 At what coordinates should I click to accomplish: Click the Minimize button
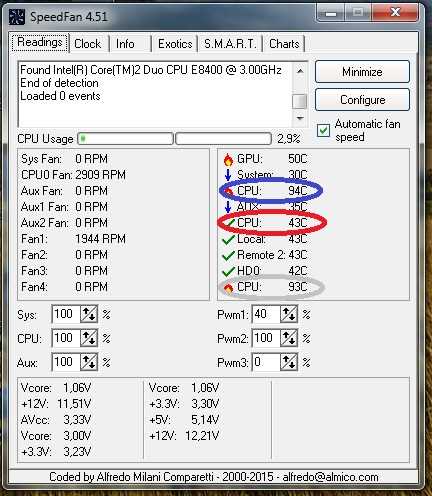(x=362, y=72)
